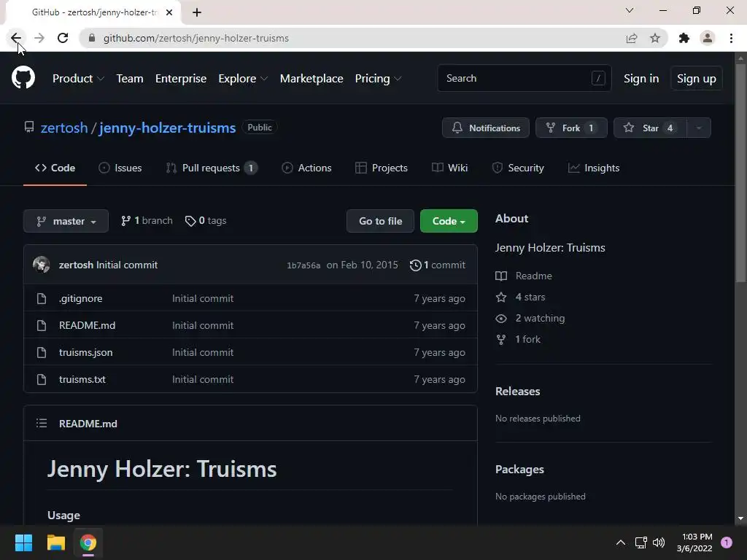Click the 4 stars link in About
Screen dimensions: 747x560
click(x=530, y=297)
